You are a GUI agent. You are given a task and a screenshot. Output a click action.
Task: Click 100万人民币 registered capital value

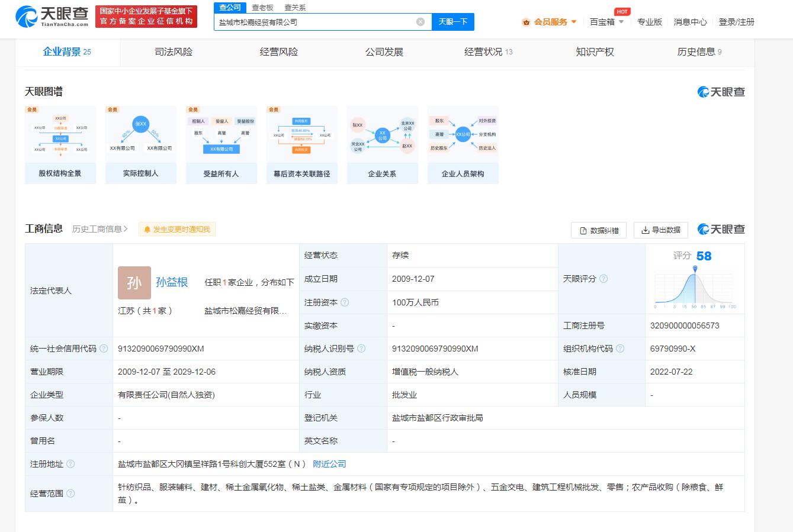pyautogui.click(x=415, y=302)
